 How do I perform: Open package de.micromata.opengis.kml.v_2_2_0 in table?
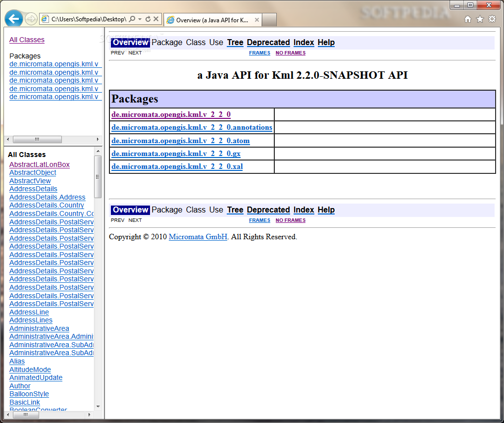(x=171, y=114)
